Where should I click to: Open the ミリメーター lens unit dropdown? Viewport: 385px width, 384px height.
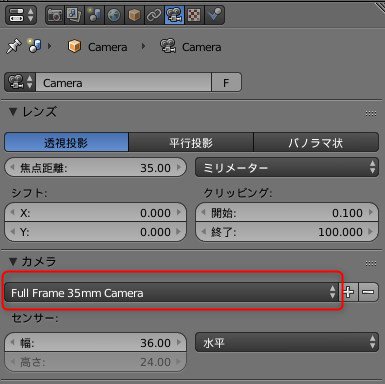click(x=287, y=168)
